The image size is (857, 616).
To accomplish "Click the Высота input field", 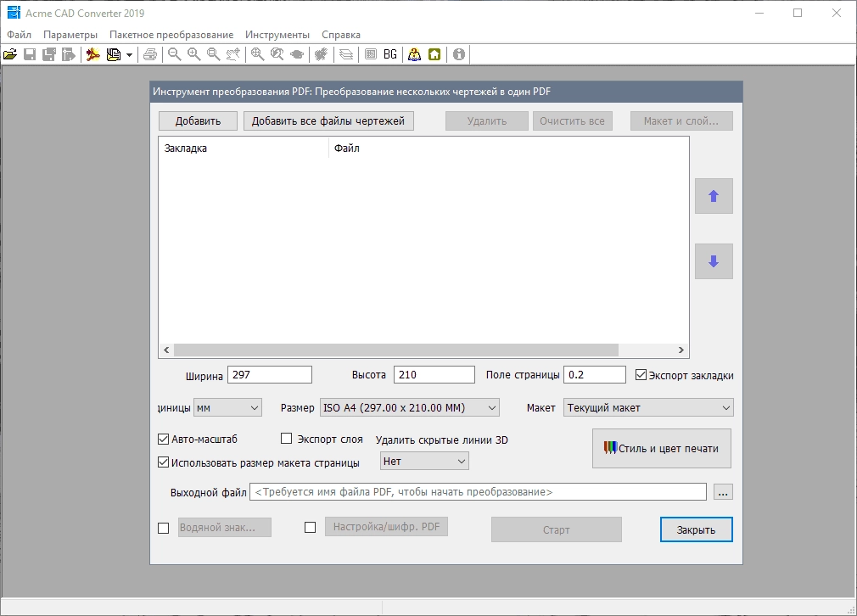I will (434, 375).
